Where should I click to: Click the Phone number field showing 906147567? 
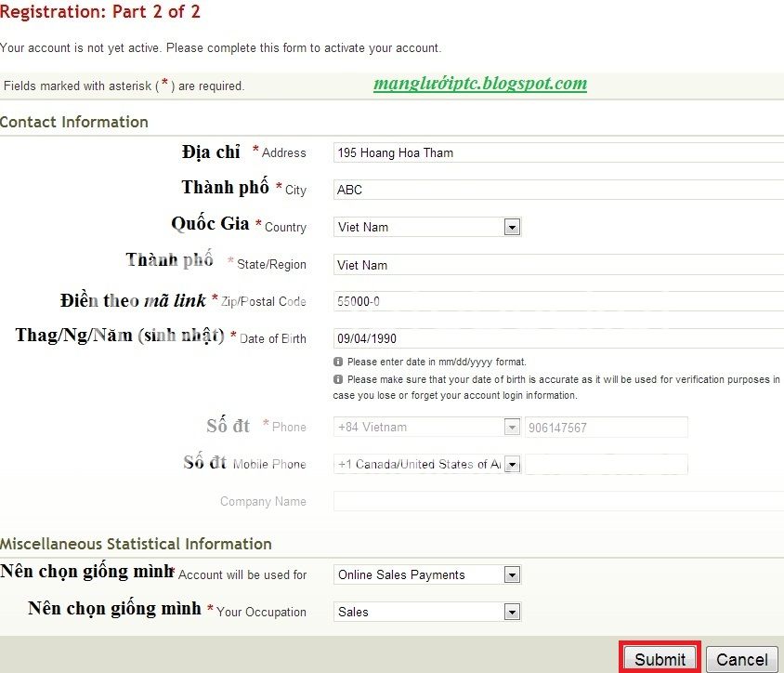coord(606,428)
